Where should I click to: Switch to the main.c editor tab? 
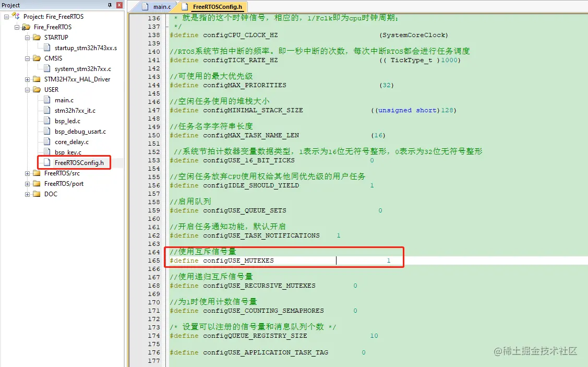point(162,7)
